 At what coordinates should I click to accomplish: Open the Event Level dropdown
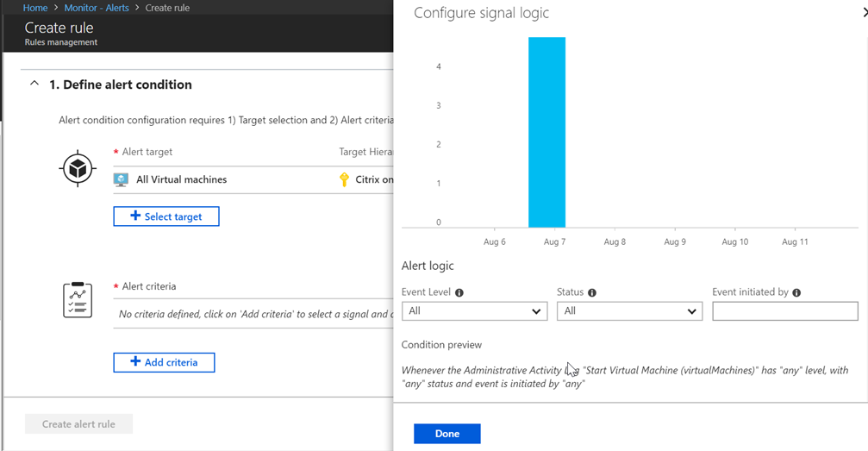pos(474,310)
